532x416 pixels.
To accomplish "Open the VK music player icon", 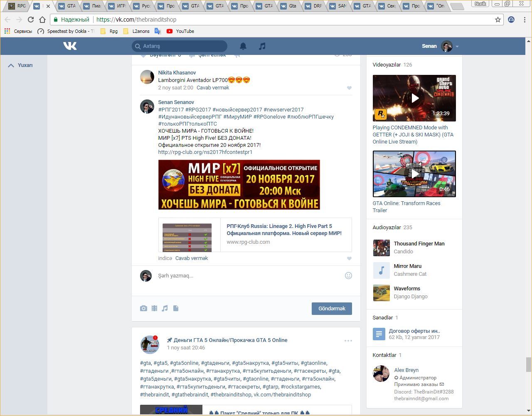I will point(262,46).
